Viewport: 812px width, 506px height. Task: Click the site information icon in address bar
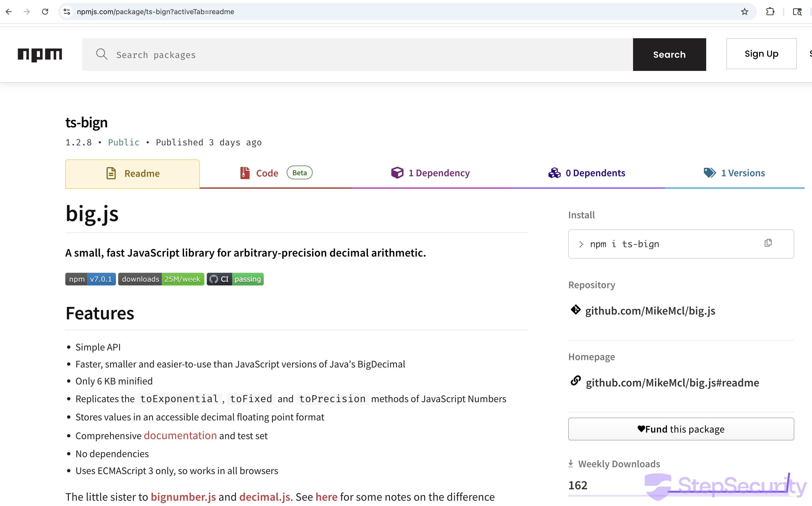click(x=67, y=12)
